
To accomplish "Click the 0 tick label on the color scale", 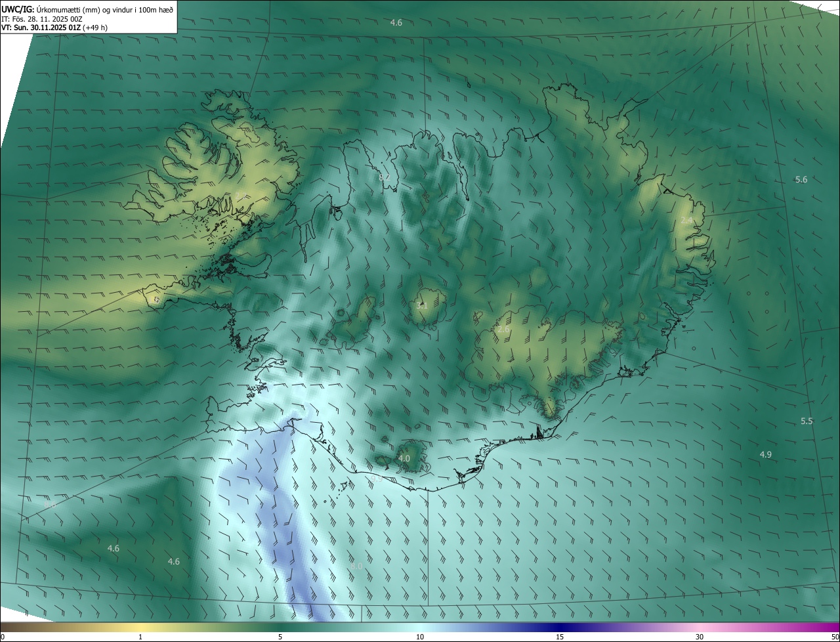I will tap(3, 637).
